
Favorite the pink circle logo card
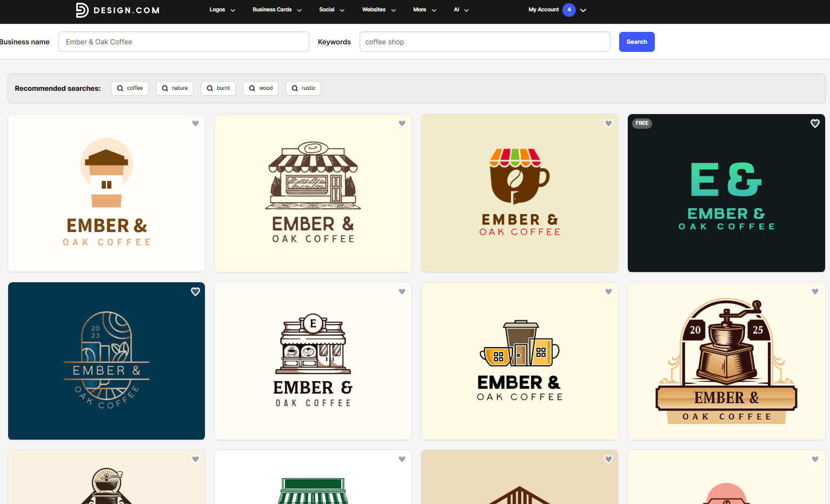click(x=815, y=459)
